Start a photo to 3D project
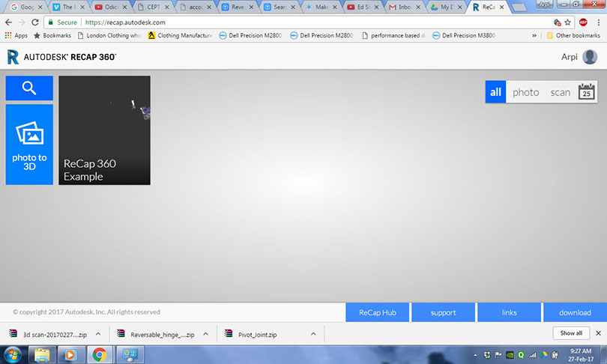The height and width of the screenshot is (364, 607). coord(29,145)
